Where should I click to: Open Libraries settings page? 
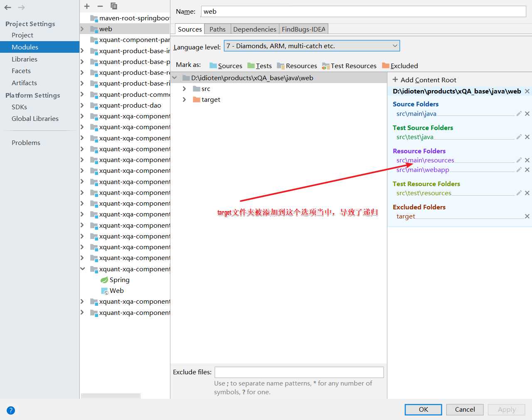pyautogui.click(x=25, y=59)
